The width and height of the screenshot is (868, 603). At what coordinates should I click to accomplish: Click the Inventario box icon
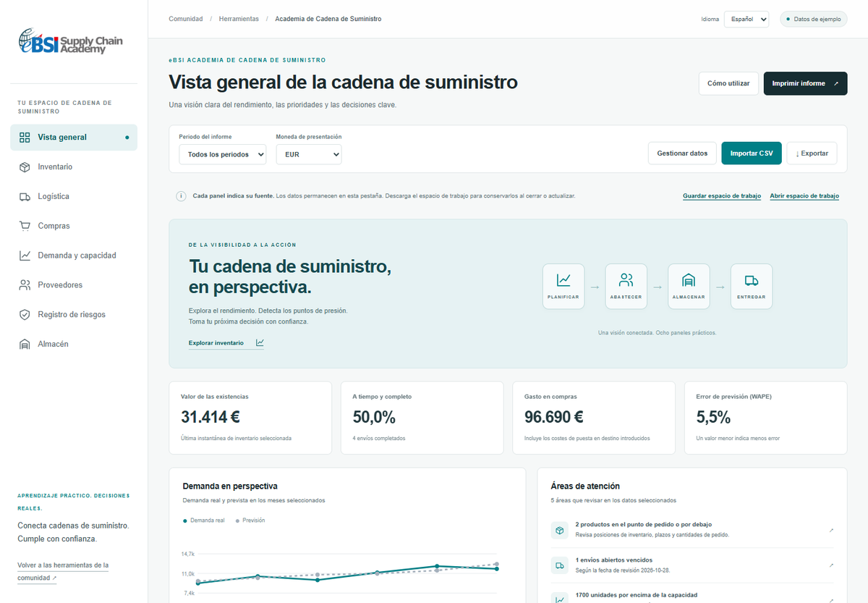[x=25, y=167]
